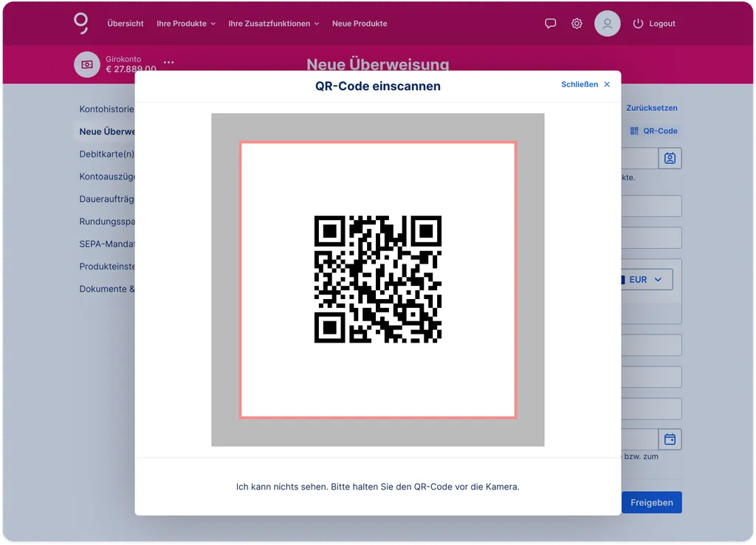
Task: Click the QR-Code grid icon
Action: [x=634, y=131]
